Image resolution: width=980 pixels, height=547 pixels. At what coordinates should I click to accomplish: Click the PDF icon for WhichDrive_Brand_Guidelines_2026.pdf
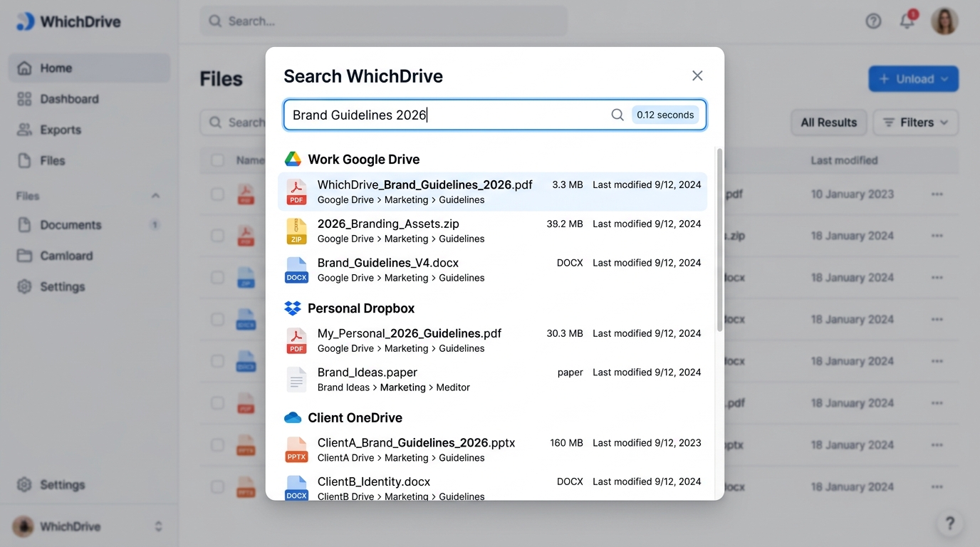(x=296, y=192)
